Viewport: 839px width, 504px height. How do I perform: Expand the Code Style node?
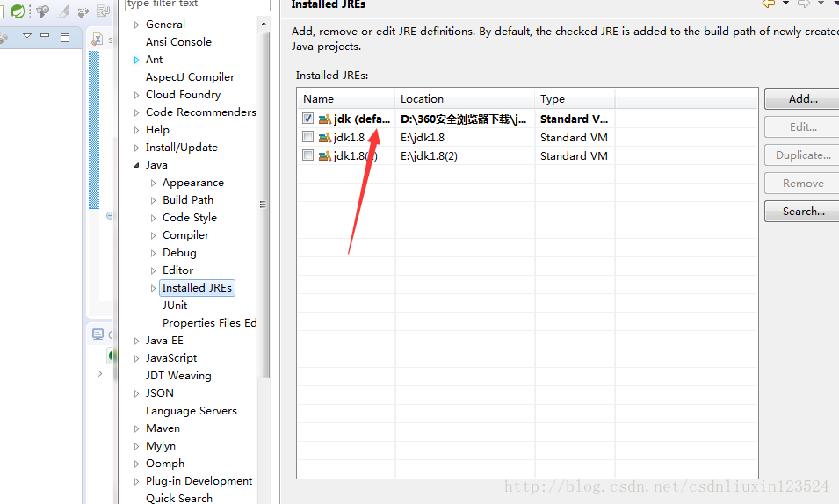153,219
